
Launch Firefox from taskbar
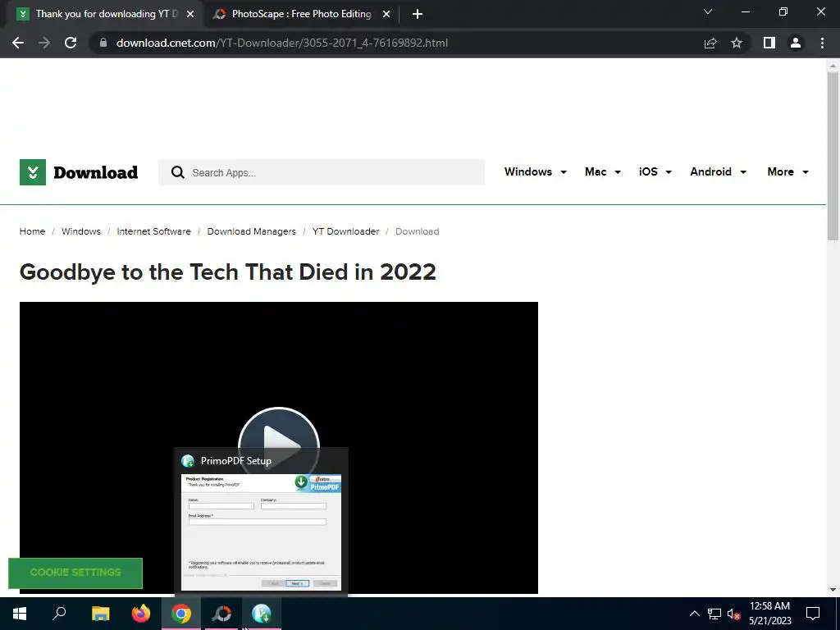point(141,614)
